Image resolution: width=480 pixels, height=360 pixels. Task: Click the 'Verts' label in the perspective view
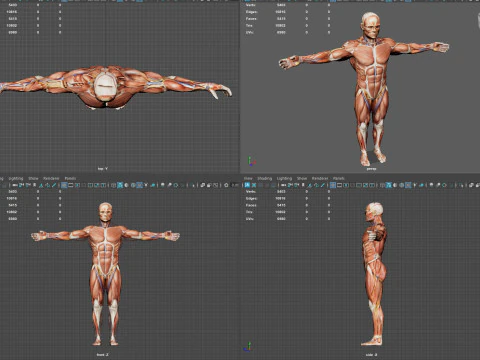click(x=250, y=5)
